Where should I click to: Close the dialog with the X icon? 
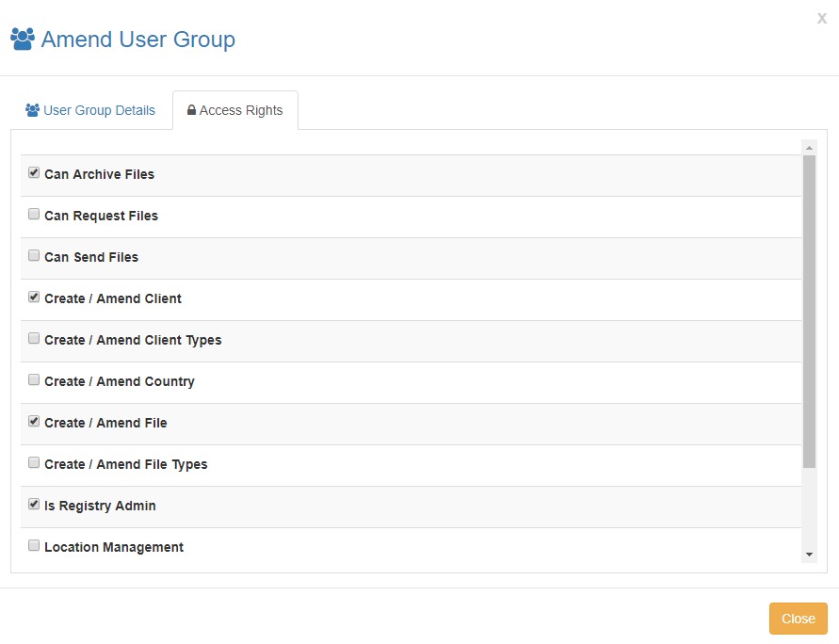(x=821, y=18)
